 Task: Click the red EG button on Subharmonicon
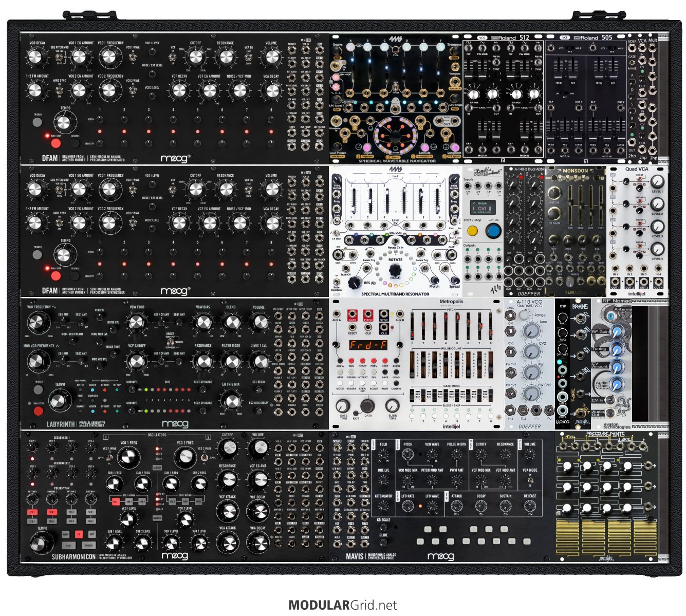click(79, 534)
